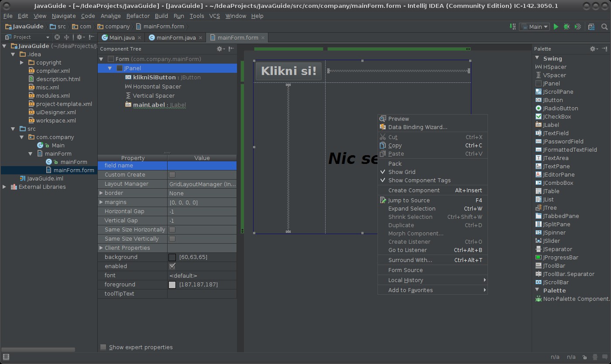Expand the margins property row
This screenshot has width=611, height=364.
(x=101, y=202)
